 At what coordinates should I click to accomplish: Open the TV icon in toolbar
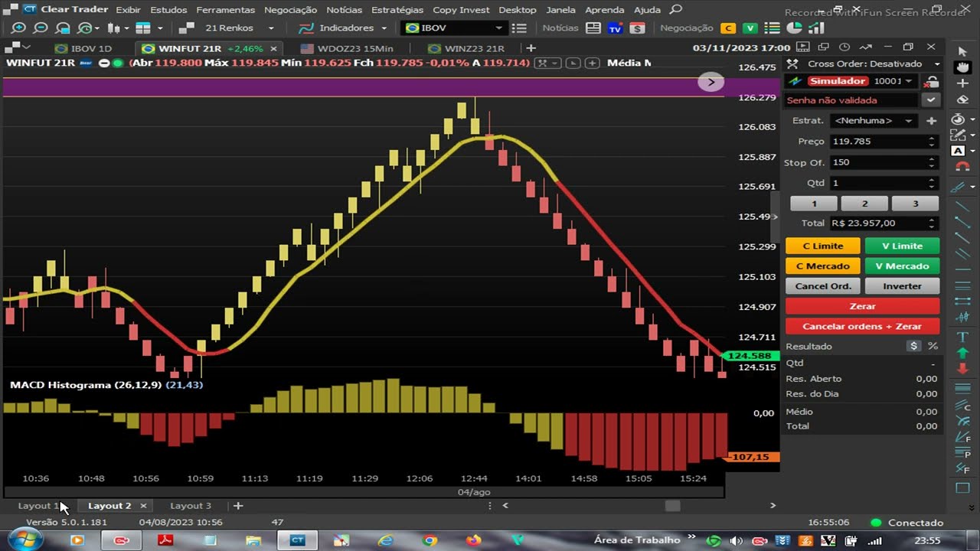tap(615, 28)
